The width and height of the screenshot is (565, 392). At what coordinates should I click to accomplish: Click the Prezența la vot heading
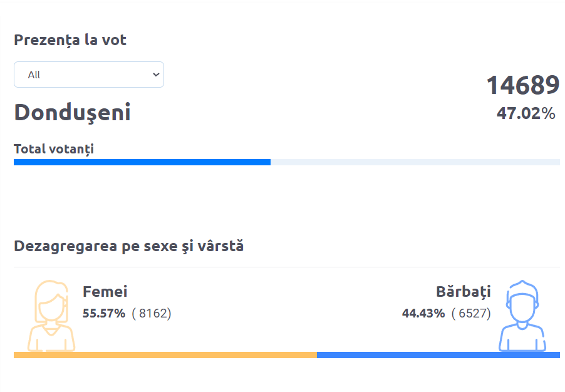click(70, 40)
